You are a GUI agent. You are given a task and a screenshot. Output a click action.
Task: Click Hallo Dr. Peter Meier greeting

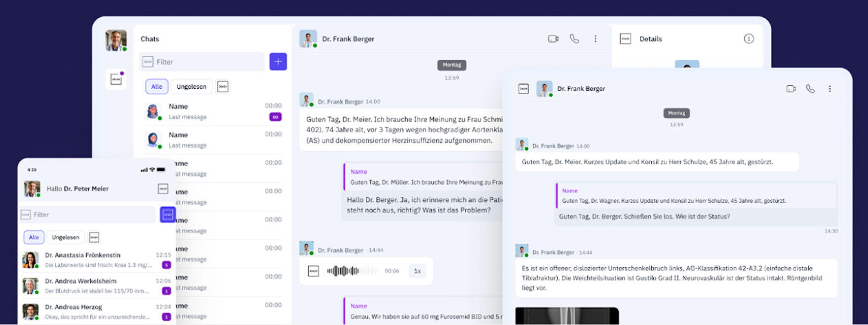coord(78,188)
